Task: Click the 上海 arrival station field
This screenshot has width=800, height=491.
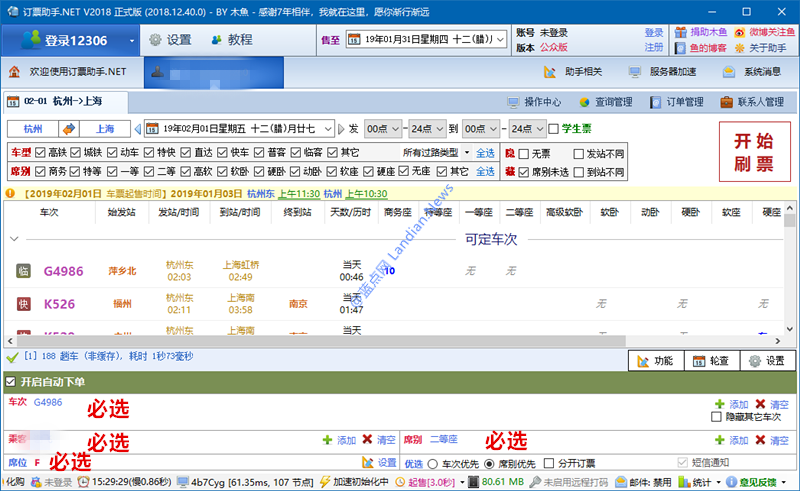Action: [x=105, y=129]
